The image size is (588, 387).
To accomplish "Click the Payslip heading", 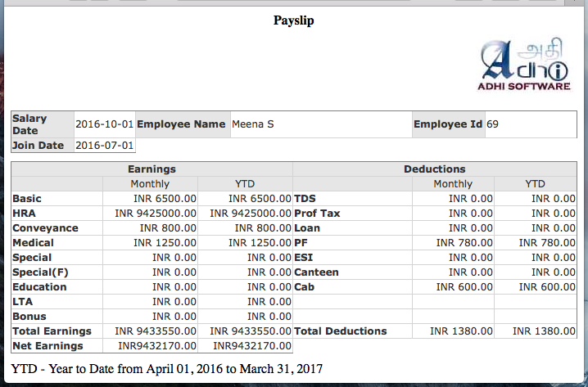I will pyautogui.click(x=294, y=20).
